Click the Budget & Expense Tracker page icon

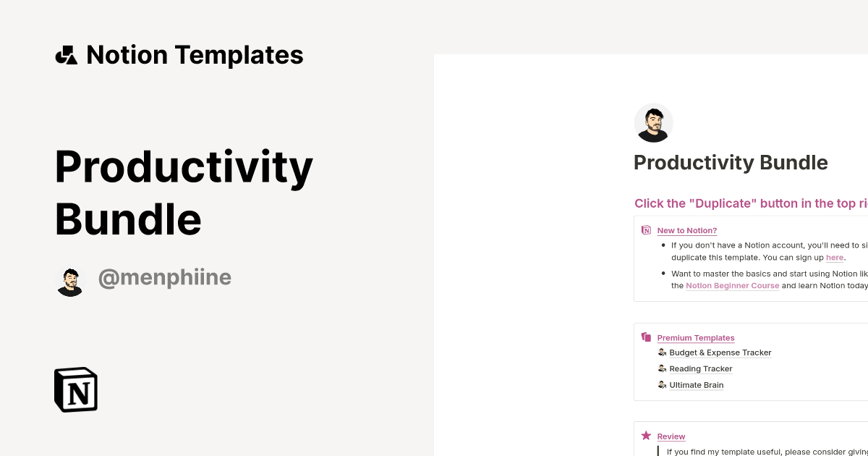[x=662, y=352]
